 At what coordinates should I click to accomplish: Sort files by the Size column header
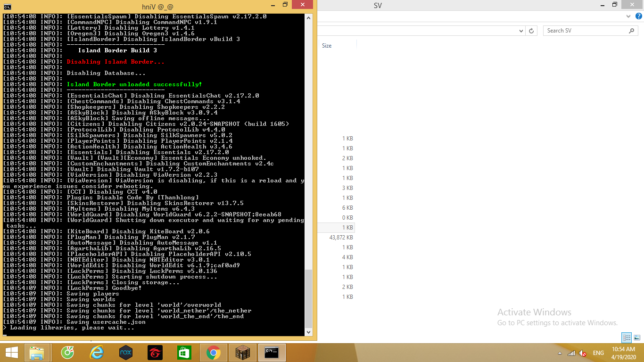click(327, 46)
